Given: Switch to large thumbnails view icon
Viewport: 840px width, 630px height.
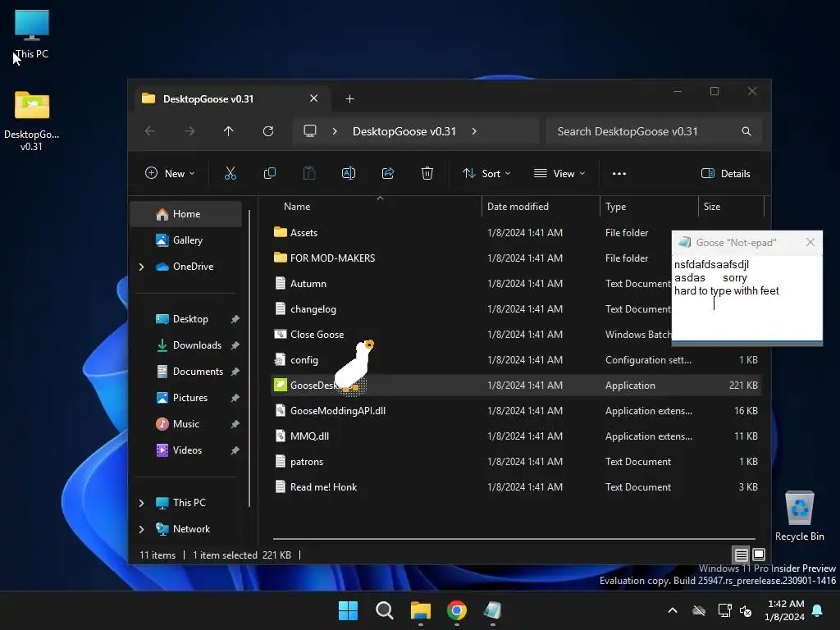Looking at the screenshot, I should click(759, 555).
